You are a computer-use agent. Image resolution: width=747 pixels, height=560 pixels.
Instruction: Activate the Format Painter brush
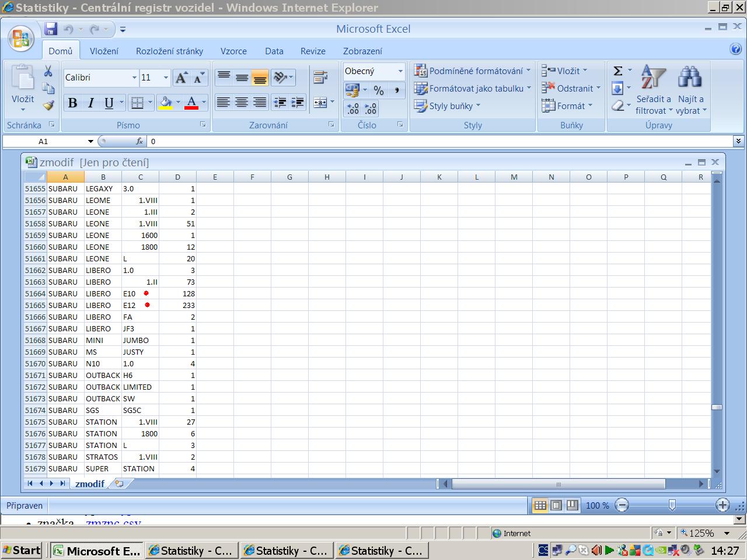pyautogui.click(x=48, y=106)
